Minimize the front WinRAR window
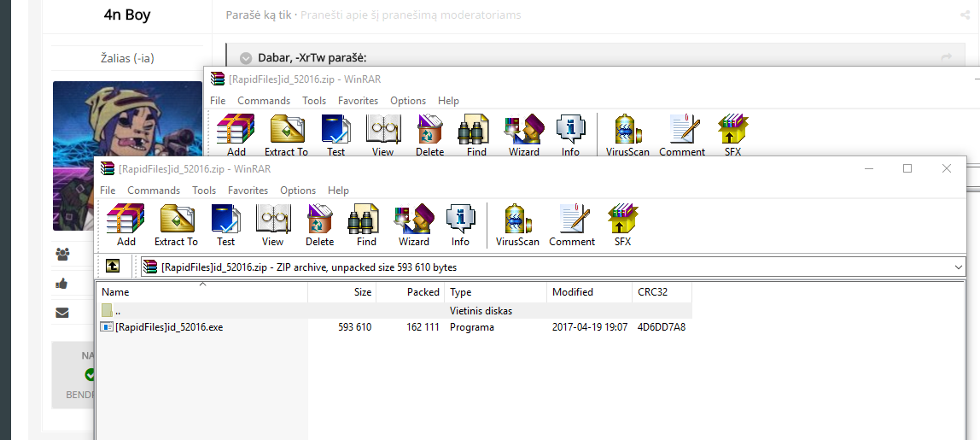Screen dimensions: 980x440 (869, 168)
